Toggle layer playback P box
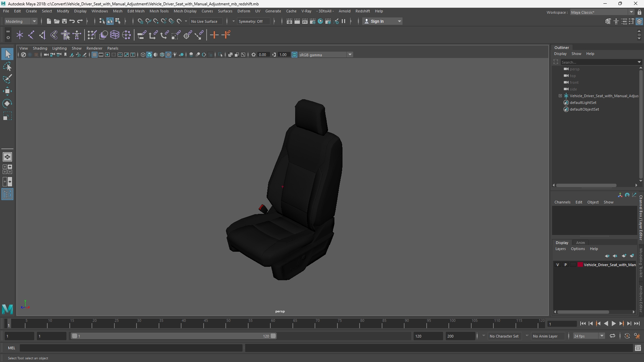644x362 pixels. (566, 265)
